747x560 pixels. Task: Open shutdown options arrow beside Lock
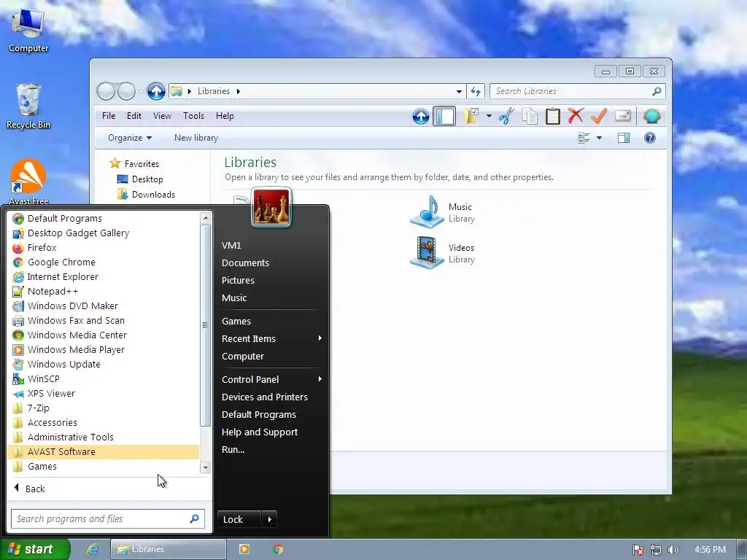[269, 519]
